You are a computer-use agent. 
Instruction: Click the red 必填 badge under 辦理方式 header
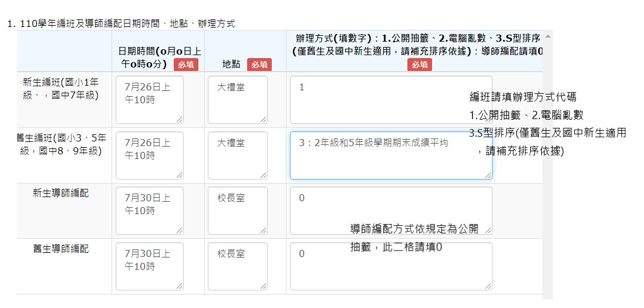click(x=419, y=65)
